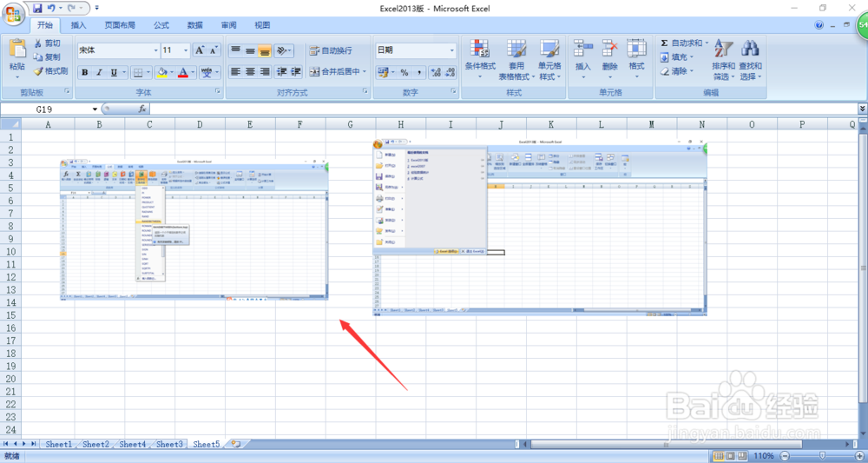
Task: Open the number format dropdown 日期
Action: (x=451, y=50)
